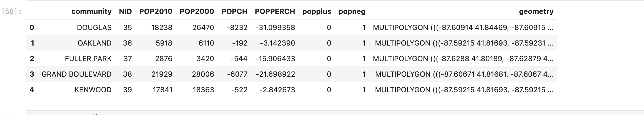Select the GRAND BOULEVARD community cell
Image resolution: width=644 pixels, height=115 pixels.
(x=77, y=74)
